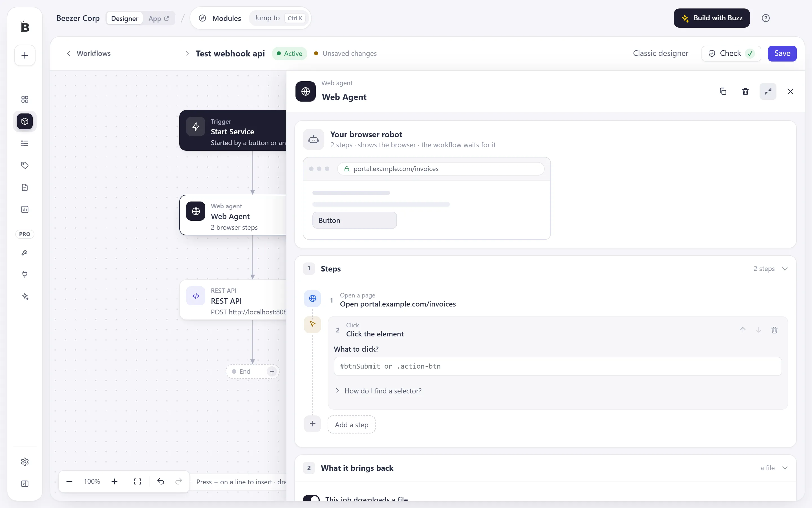
Task: Click the What to click selector field
Action: [x=558, y=366]
